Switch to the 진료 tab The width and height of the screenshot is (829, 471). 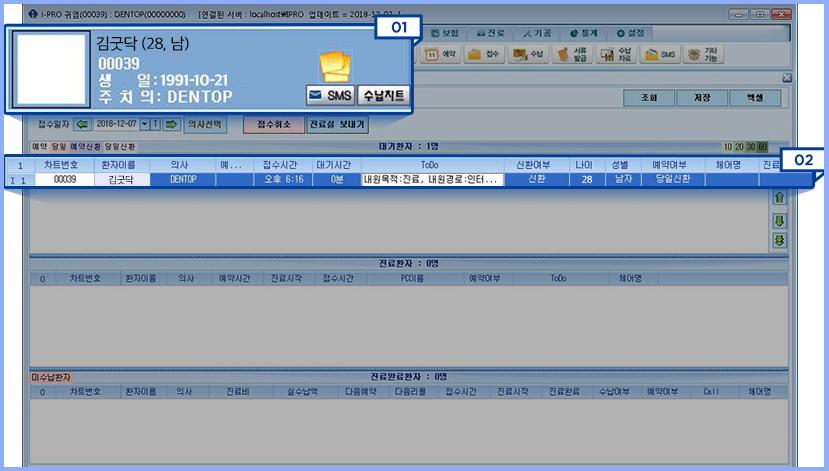pos(491,33)
